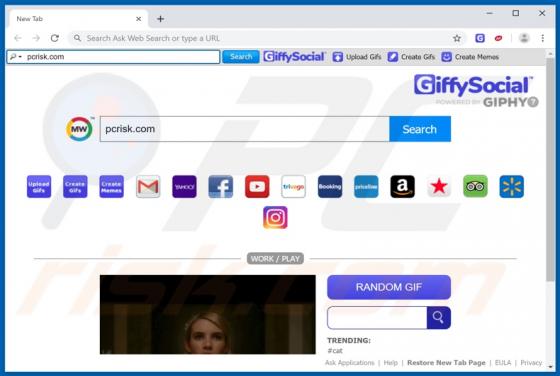Open the Ask Applications link
This screenshot has width=560, height=376.
(350, 363)
